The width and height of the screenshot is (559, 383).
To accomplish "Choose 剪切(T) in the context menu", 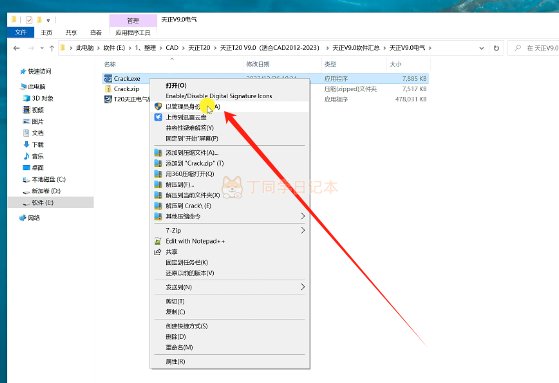I will (175, 301).
